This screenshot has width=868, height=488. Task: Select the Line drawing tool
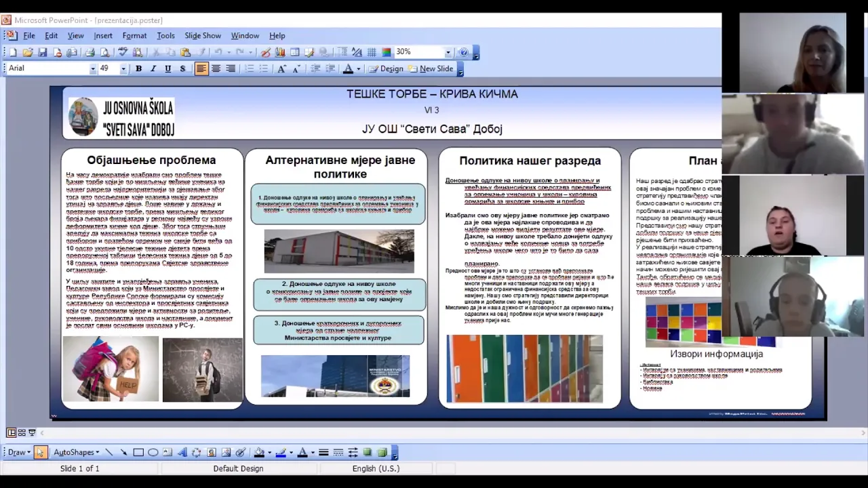pos(109,452)
